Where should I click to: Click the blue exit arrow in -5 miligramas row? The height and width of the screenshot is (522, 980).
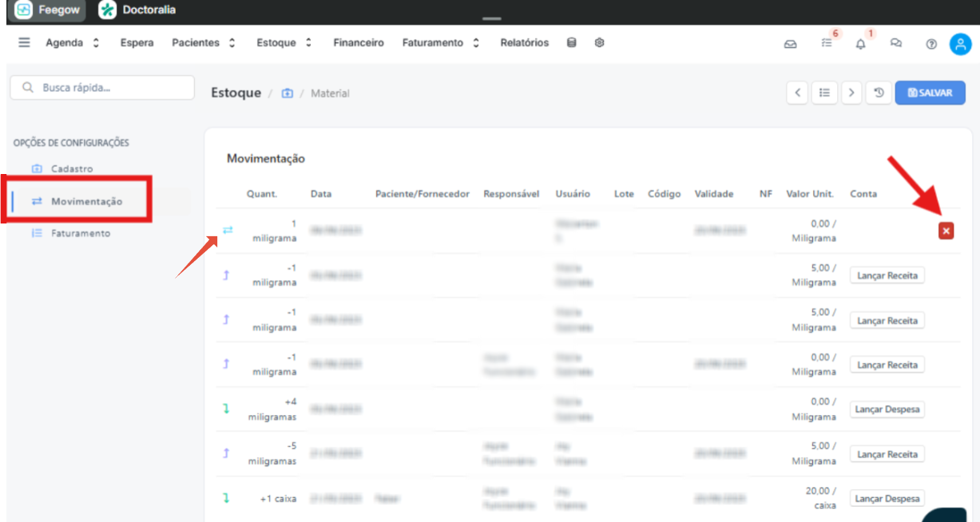tap(226, 453)
